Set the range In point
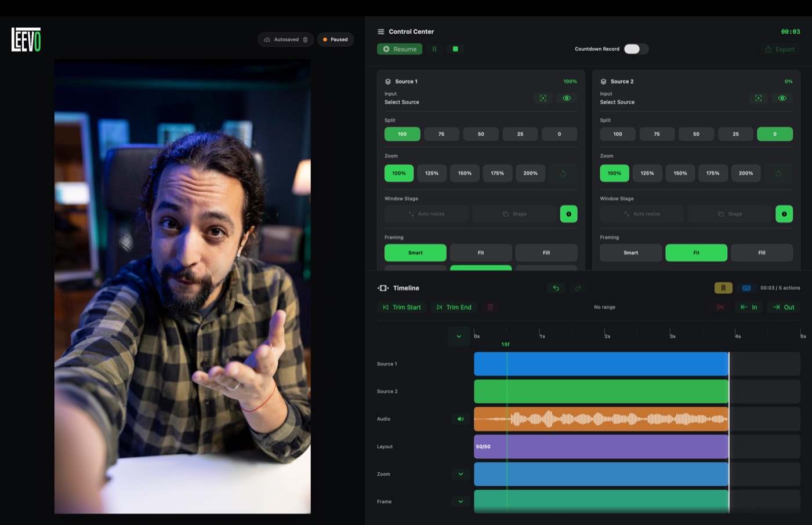The image size is (812, 525). [749, 307]
